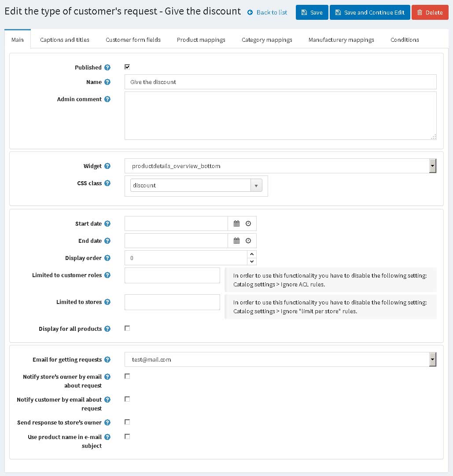
Task: Open Customer form fields tab
Action: click(x=133, y=40)
